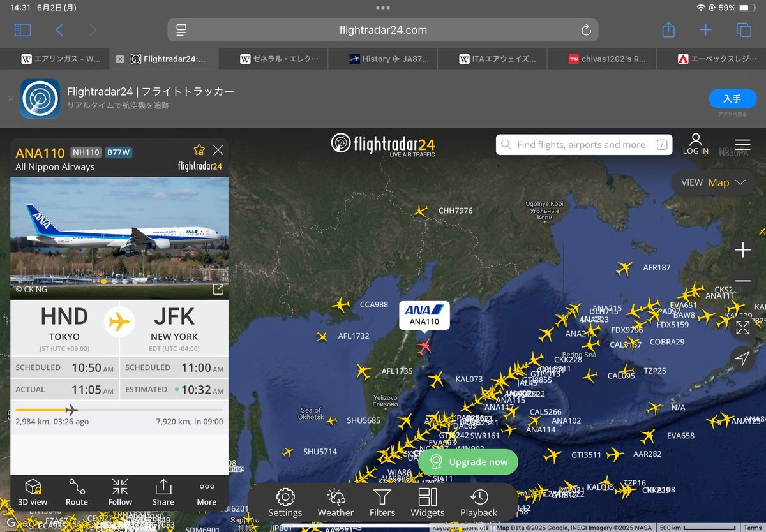The image size is (766, 532).
Task: Select the AFR187 aircraft on map
Action: coord(624,268)
